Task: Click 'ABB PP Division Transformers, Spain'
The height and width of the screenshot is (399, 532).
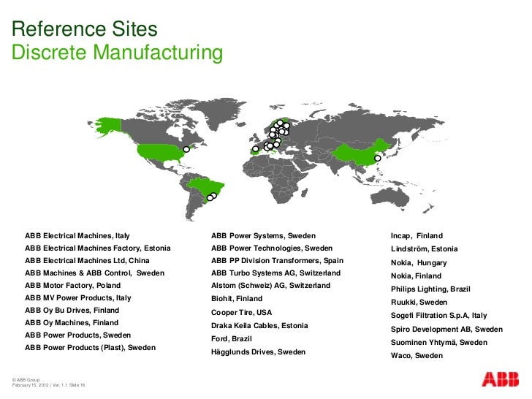Action: [x=277, y=261]
